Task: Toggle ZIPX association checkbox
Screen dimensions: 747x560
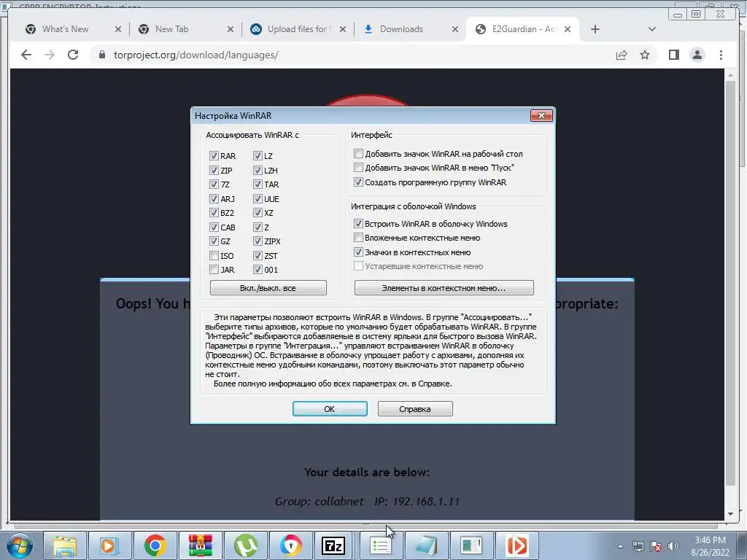Action: [x=258, y=241]
